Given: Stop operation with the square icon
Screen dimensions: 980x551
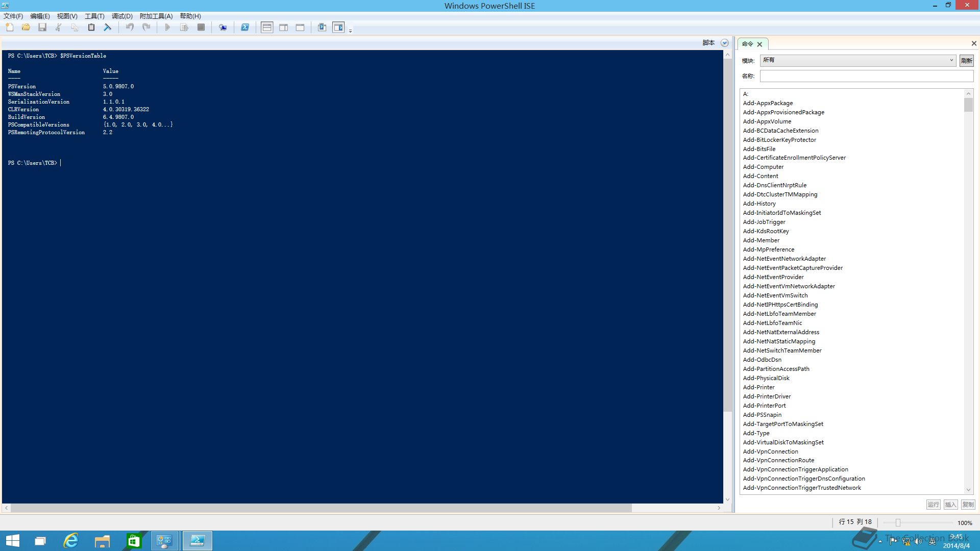Looking at the screenshot, I should pyautogui.click(x=201, y=28).
